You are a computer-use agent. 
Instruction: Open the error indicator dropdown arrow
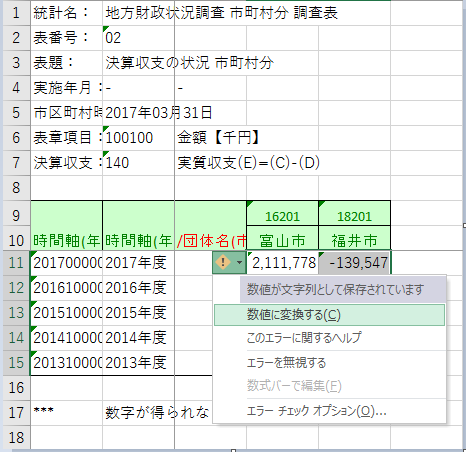point(239,263)
